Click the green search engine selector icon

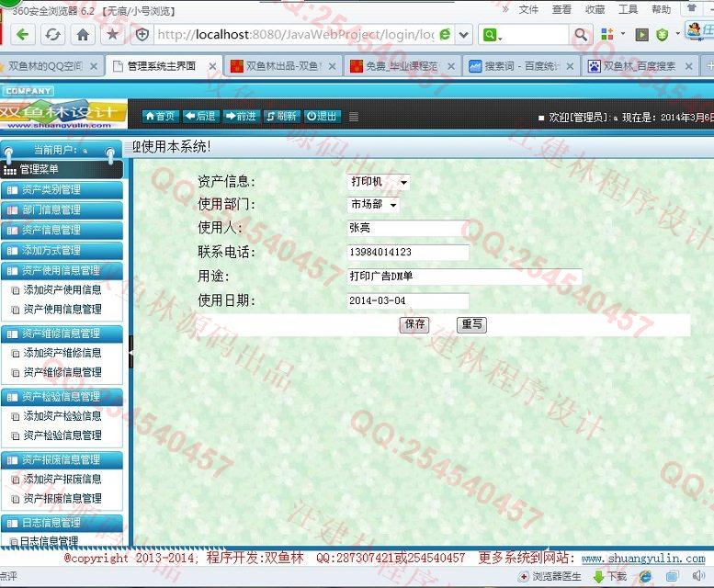tap(491, 35)
